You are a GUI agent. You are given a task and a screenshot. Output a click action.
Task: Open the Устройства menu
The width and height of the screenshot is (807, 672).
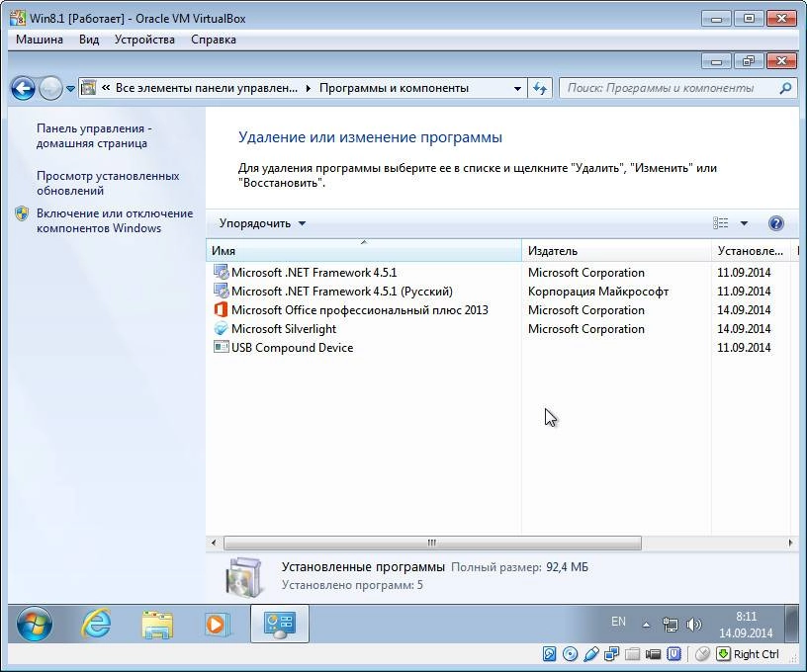pos(144,40)
